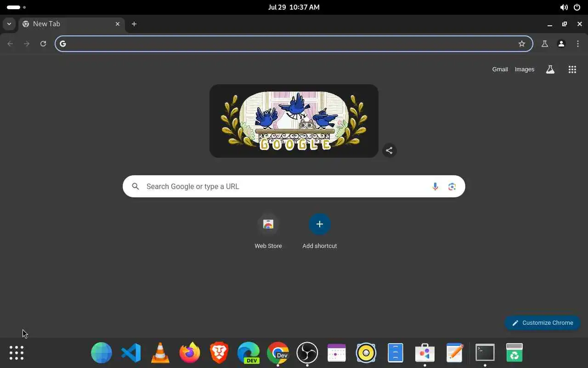Launch Brave browser from dock

219,353
